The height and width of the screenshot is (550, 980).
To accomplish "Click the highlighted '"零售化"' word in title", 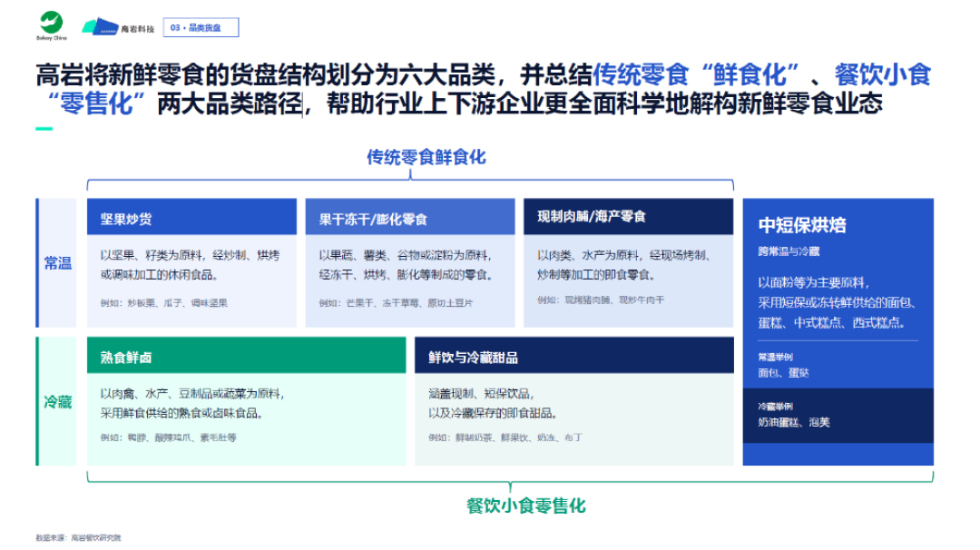I will (x=96, y=103).
